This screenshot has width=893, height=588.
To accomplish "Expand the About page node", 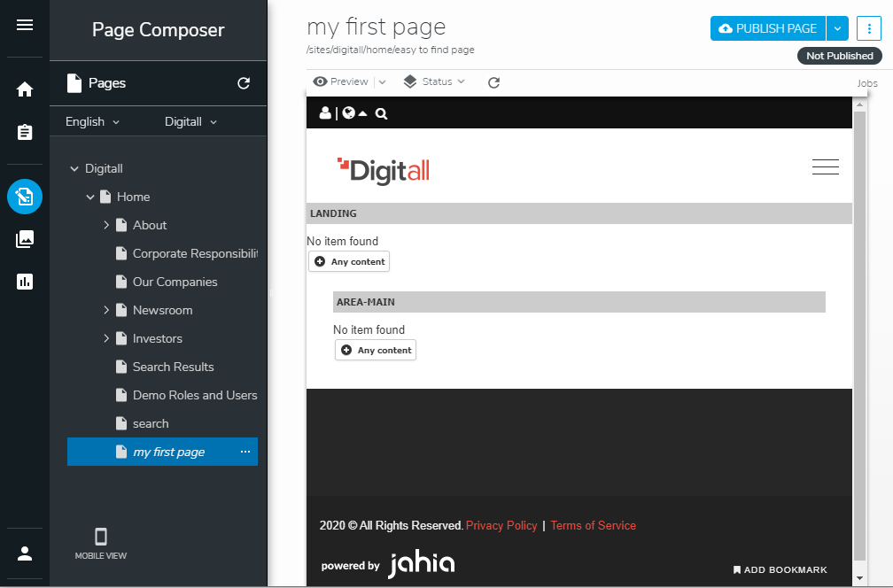I will (x=106, y=225).
